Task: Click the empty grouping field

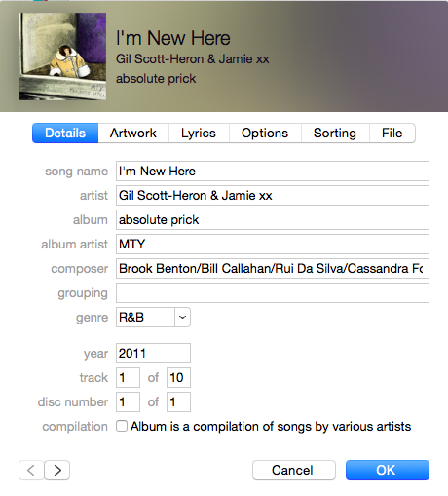Action: [273, 292]
